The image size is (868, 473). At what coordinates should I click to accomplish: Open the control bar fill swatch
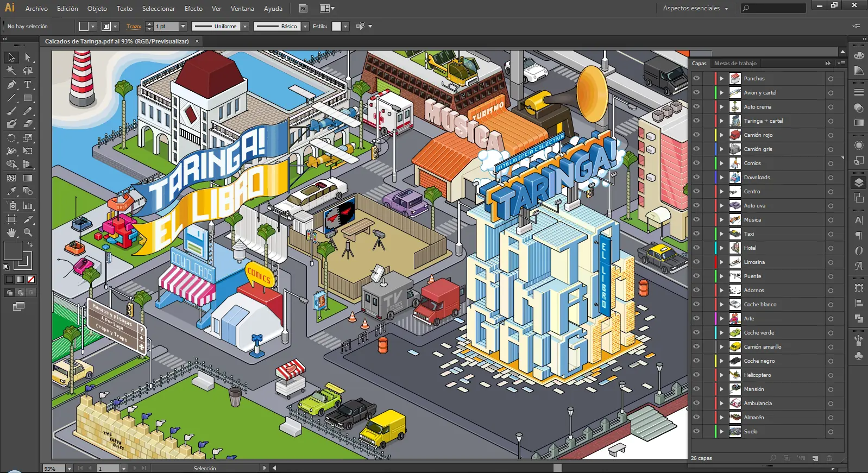pyautogui.click(x=84, y=26)
